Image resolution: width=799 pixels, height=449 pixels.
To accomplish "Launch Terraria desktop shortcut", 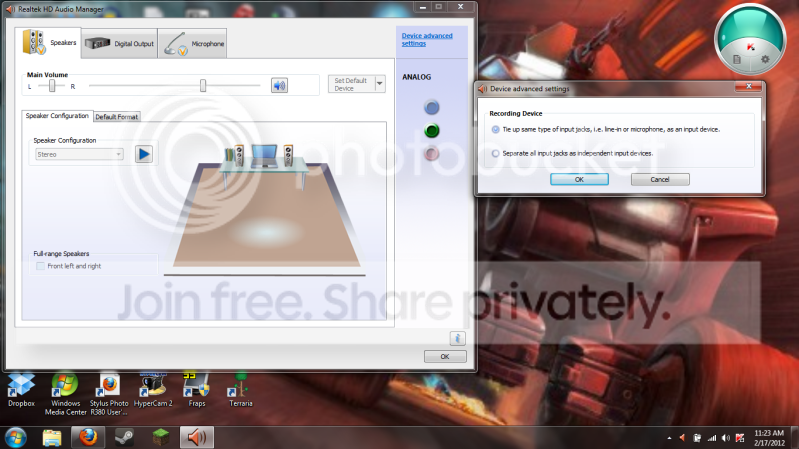I will (241, 390).
